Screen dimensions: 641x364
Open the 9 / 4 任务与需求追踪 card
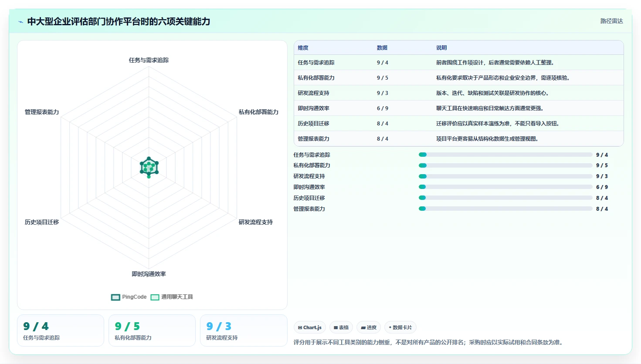pyautogui.click(x=61, y=330)
